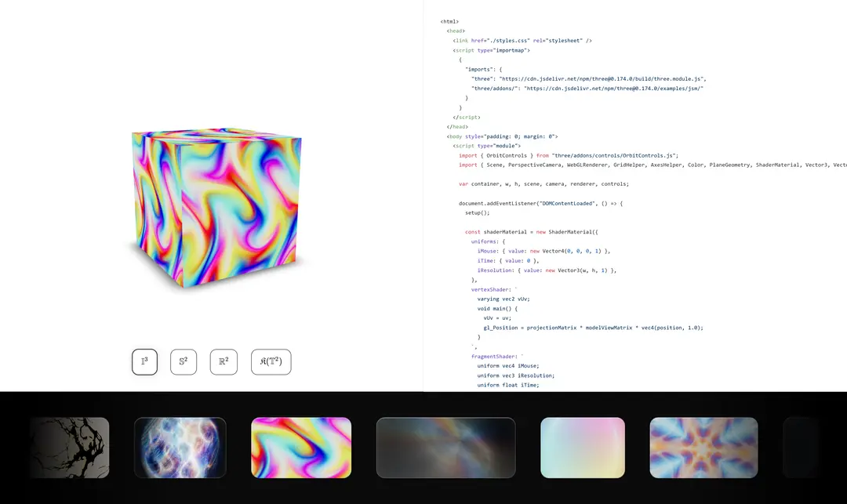Click the "three/addons/" import map line
This screenshot has height=504, width=847.
587,89
